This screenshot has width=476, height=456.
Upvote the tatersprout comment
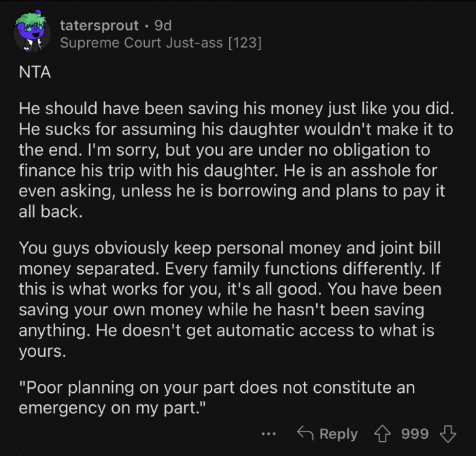(384, 434)
